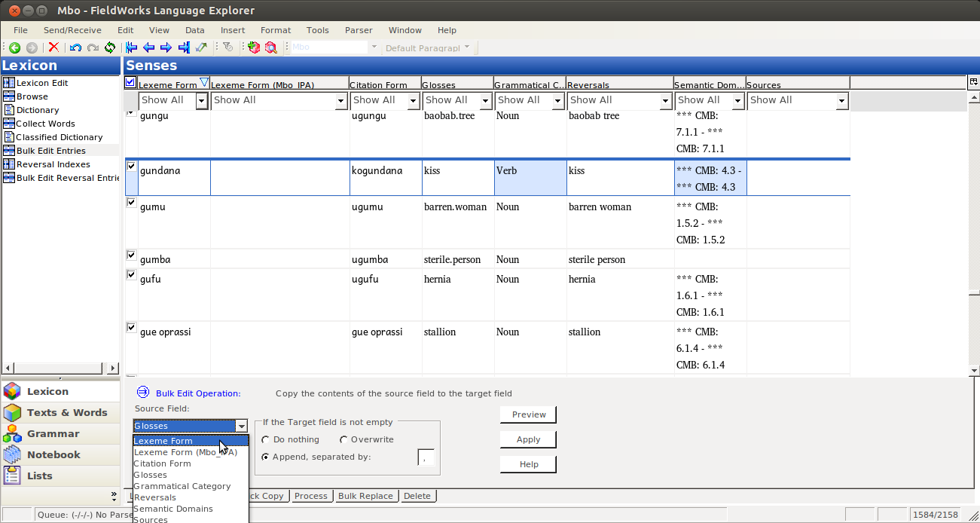
Task: Switch to the Process tab
Action: (x=311, y=496)
